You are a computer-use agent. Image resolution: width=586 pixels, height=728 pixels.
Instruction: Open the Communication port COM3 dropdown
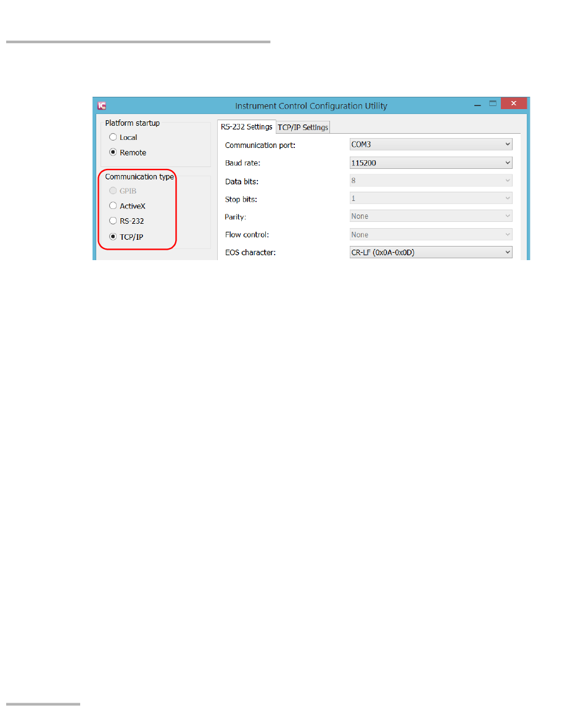click(431, 144)
